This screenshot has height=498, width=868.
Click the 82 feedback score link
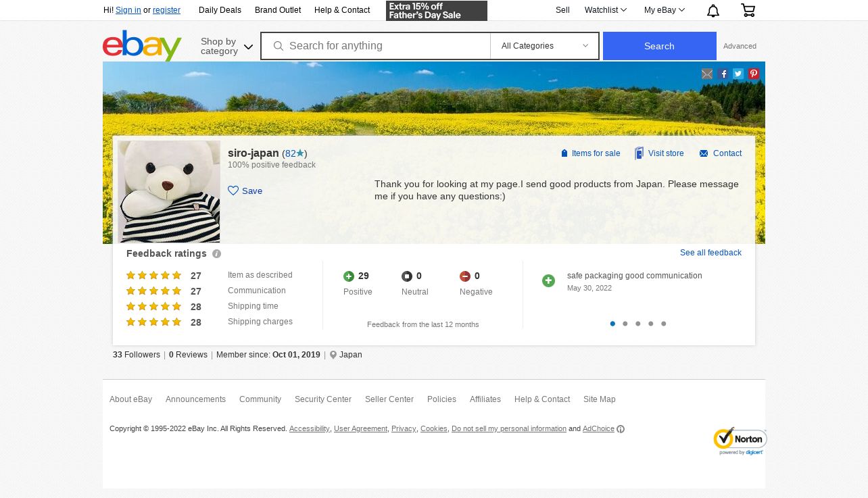tap(291, 153)
